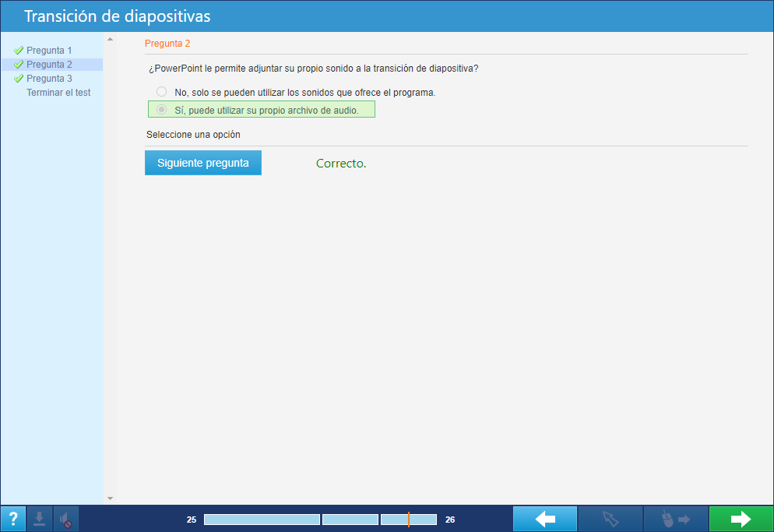Click the 'Siguiente pregunta' button
The image size is (774, 532).
pos(203,163)
